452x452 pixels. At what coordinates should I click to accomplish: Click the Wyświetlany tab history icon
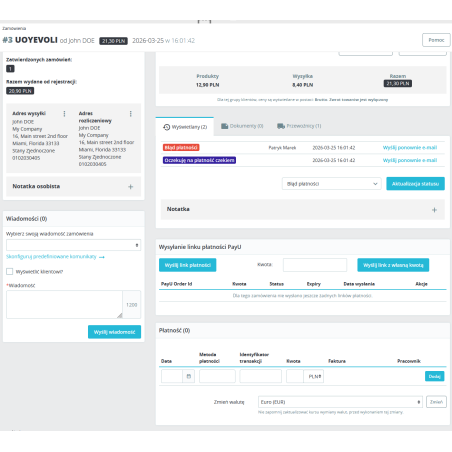pos(167,127)
